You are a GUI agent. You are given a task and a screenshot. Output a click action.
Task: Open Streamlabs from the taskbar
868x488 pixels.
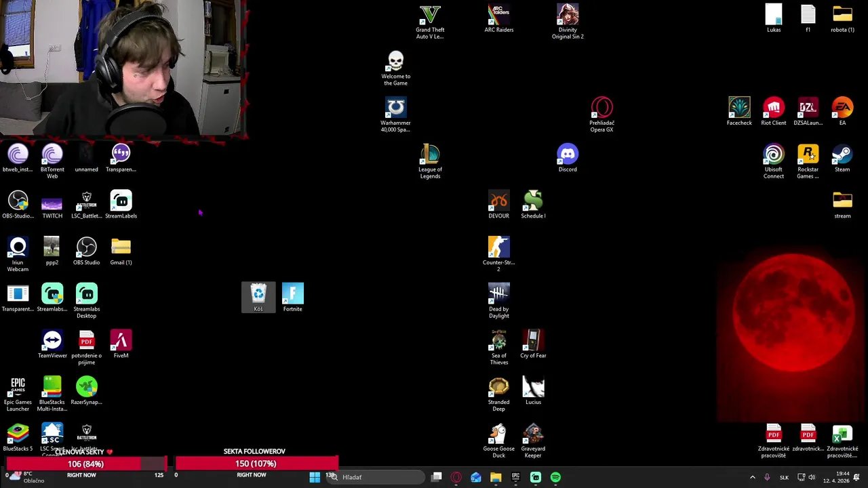pyautogui.click(x=536, y=477)
